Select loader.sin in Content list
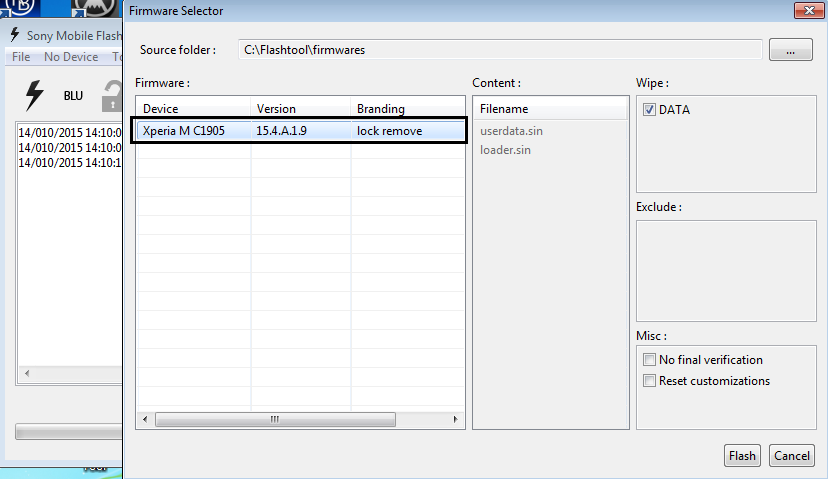Image resolution: width=828 pixels, height=479 pixels. (505, 150)
